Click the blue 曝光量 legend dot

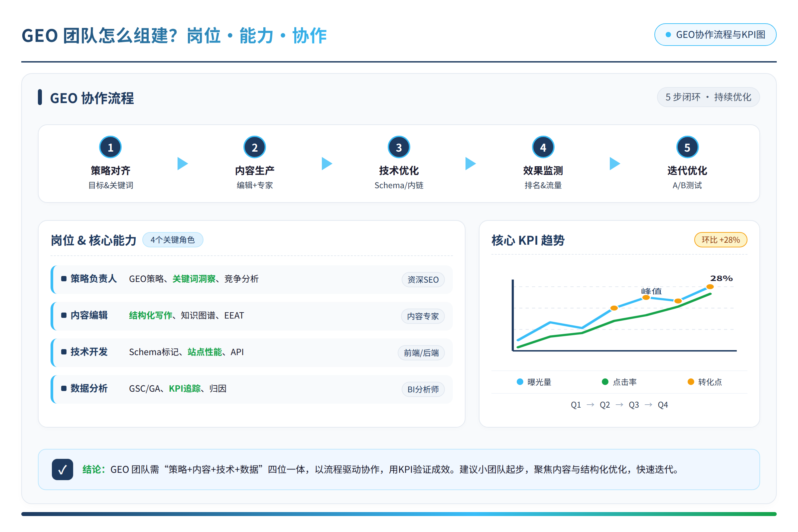pyautogui.click(x=520, y=382)
